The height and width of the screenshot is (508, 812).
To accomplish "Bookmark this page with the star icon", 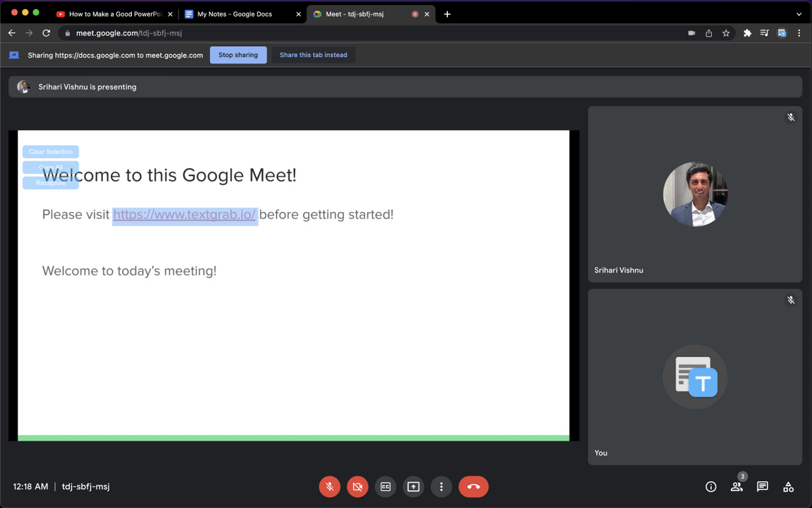I will point(726,33).
